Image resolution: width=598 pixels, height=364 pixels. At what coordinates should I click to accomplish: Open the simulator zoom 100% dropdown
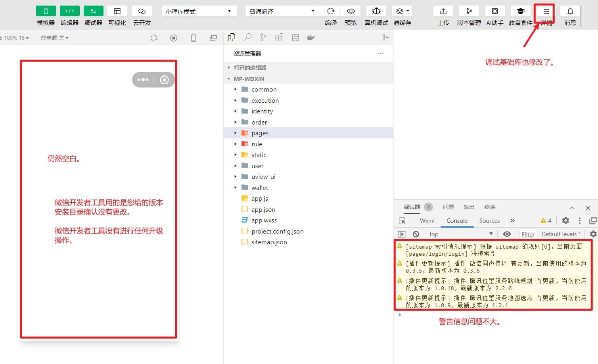pos(15,38)
